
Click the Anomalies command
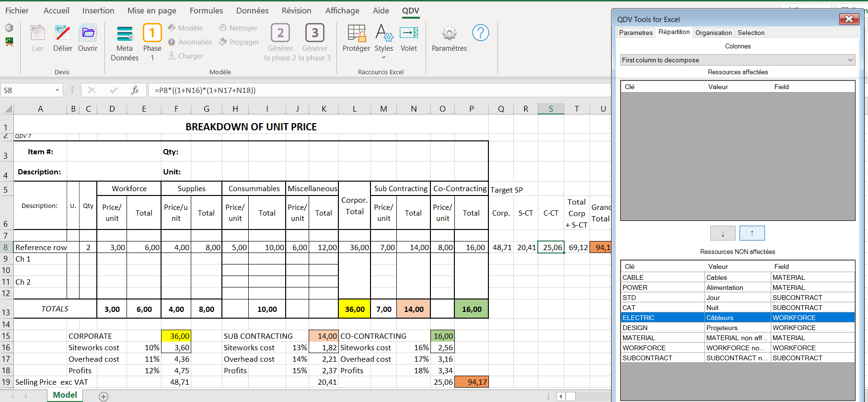190,42
